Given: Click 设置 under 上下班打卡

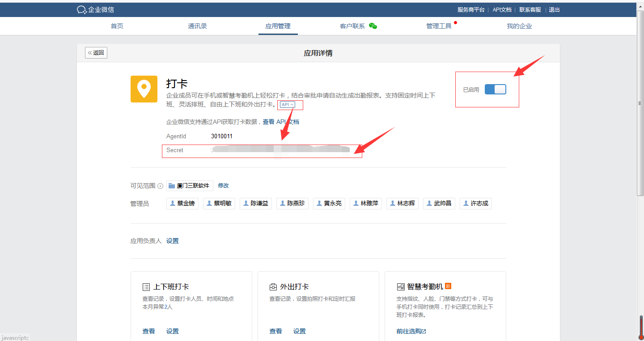Looking at the screenshot, I should tap(173, 331).
